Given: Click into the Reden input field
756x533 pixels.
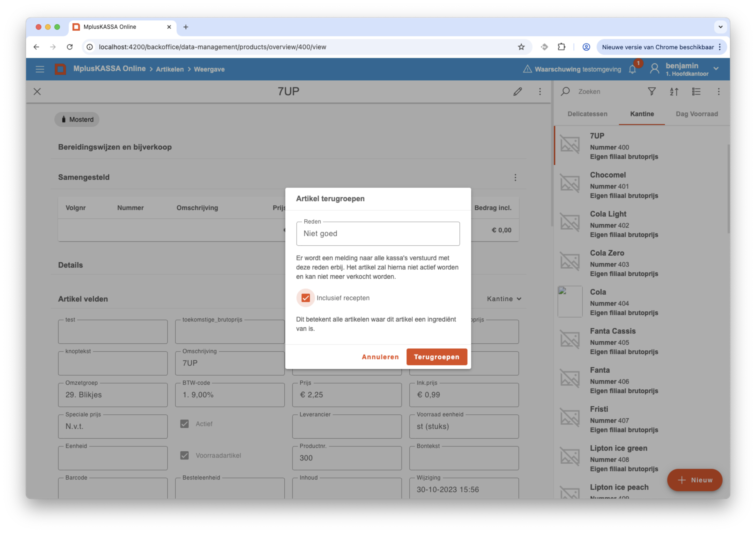Looking at the screenshot, I should point(378,234).
